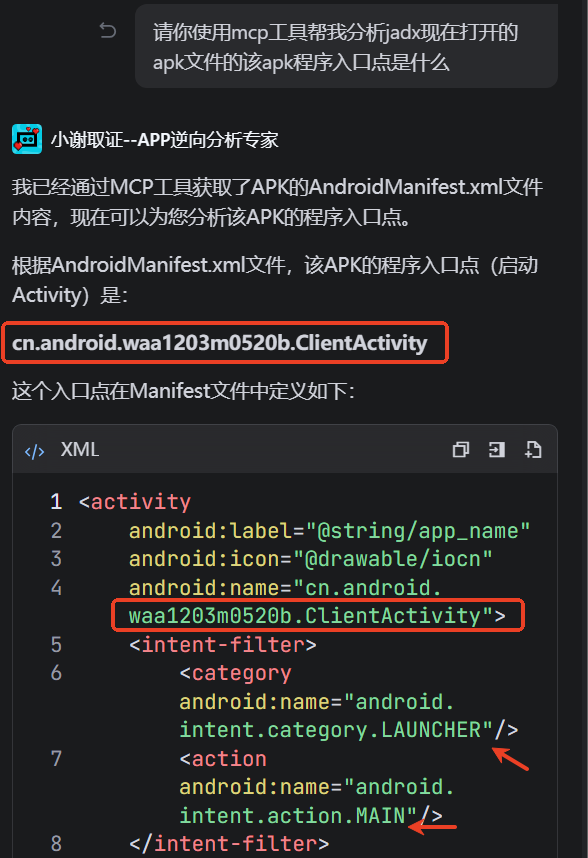The image size is (588, 858).
Task: Click the 小谢取证--APP逆向分析专家 agent name
Action: point(165,140)
